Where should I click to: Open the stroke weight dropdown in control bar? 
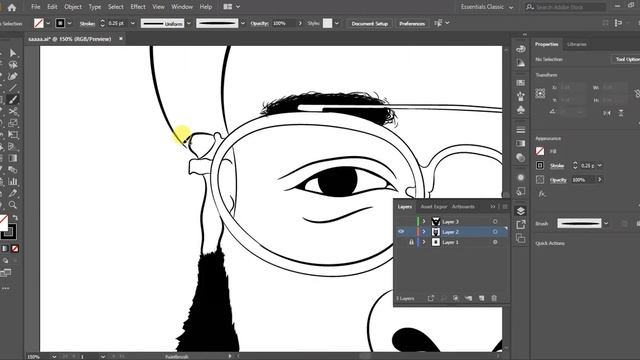[x=132, y=23]
